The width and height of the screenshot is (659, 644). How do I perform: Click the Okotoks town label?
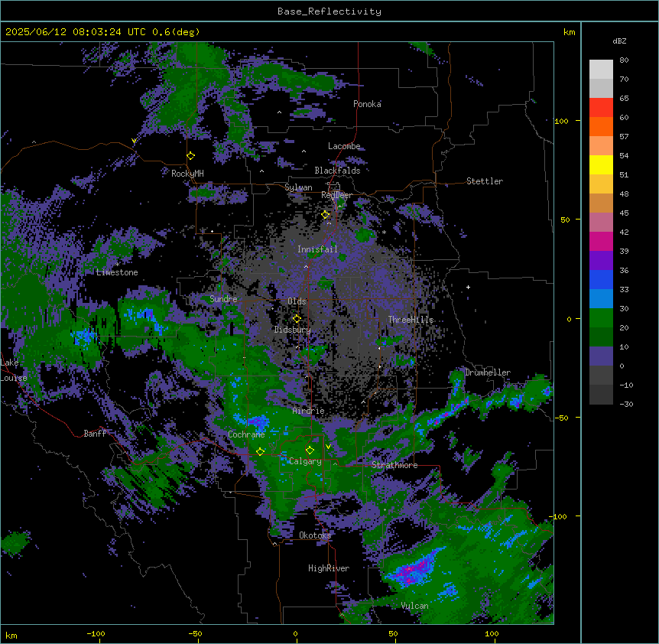315,535
